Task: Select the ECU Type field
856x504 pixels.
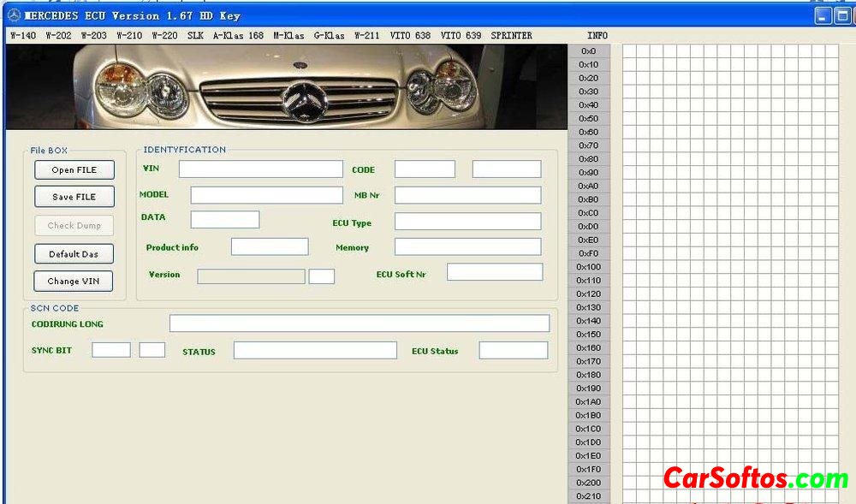Action: point(467,222)
